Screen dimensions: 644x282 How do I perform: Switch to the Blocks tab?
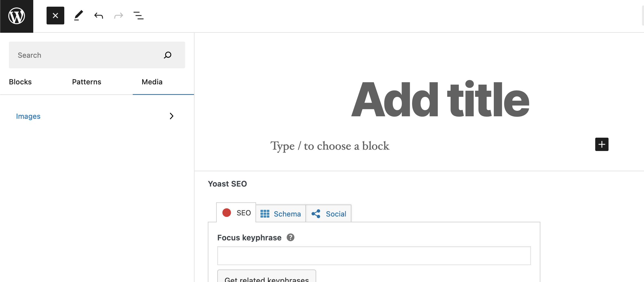[x=20, y=82]
